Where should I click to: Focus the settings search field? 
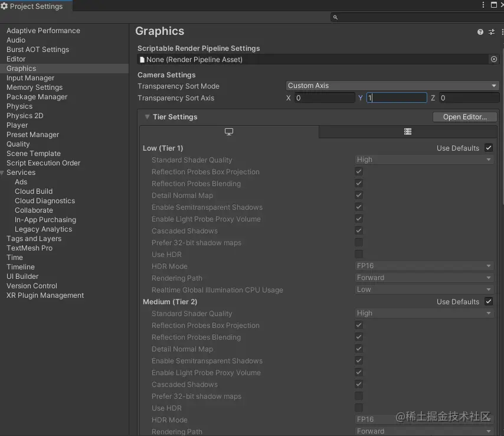(x=417, y=17)
